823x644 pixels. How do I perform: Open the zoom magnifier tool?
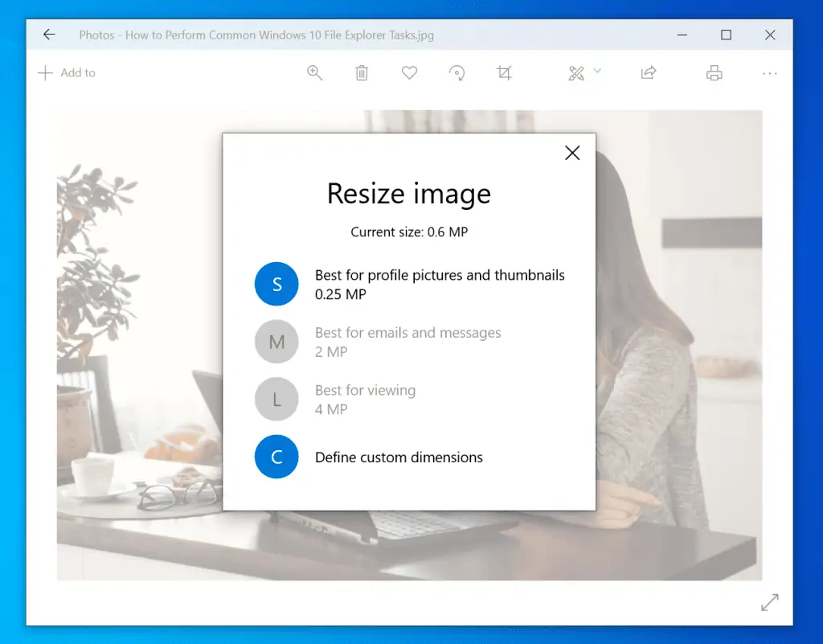pyautogui.click(x=314, y=73)
